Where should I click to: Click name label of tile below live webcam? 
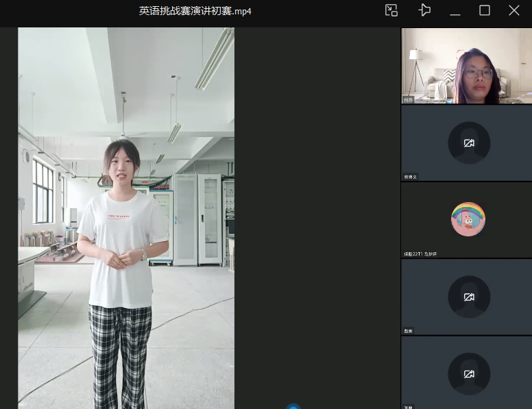[411, 177]
